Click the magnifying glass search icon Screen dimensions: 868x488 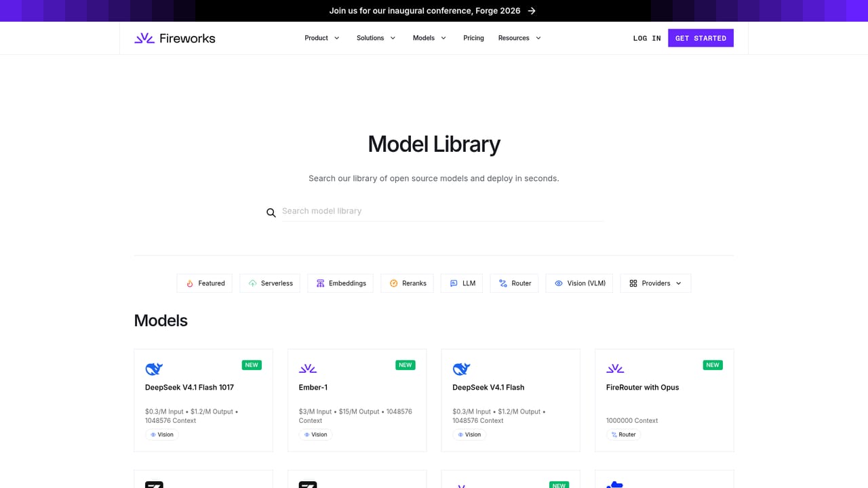(x=271, y=213)
